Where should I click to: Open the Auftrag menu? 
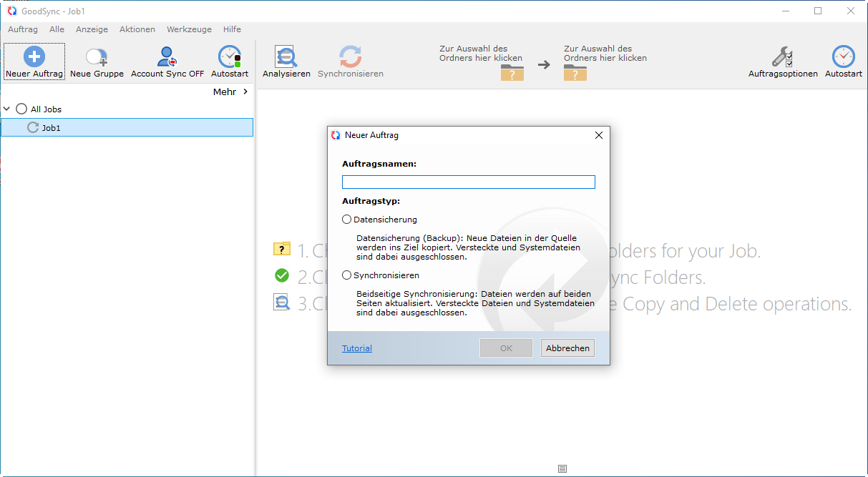(23, 29)
